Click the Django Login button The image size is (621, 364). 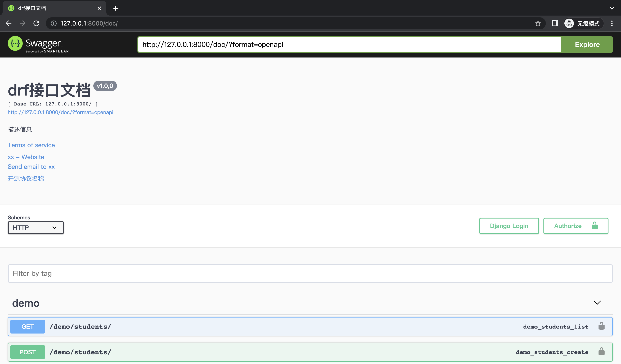[x=509, y=226]
